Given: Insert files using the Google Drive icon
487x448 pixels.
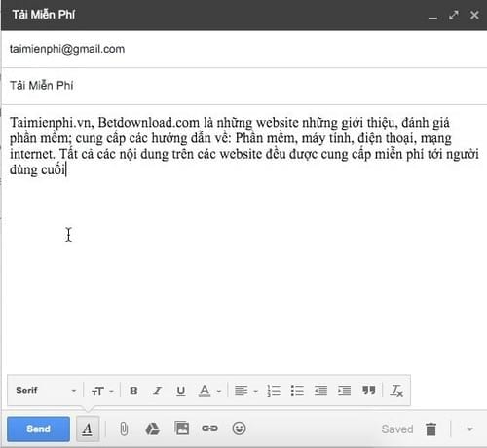Looking at the screenshot, I should [x=152, y=429].
